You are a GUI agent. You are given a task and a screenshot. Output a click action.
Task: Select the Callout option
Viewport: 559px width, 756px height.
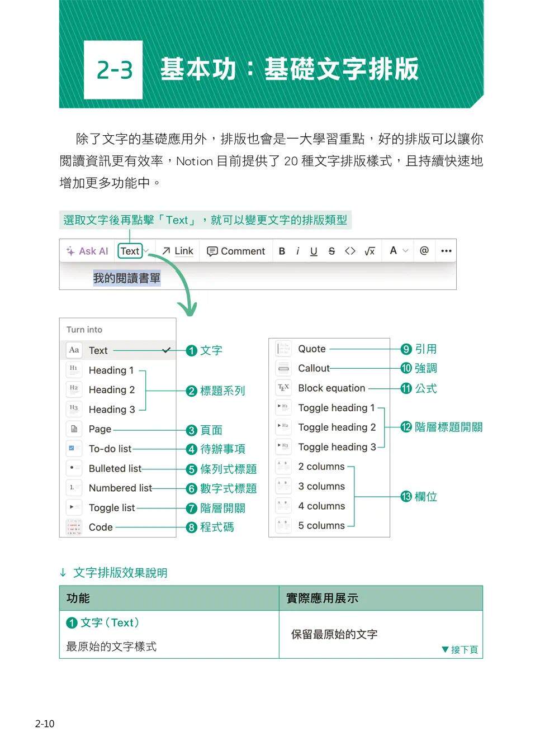point(329,368)
